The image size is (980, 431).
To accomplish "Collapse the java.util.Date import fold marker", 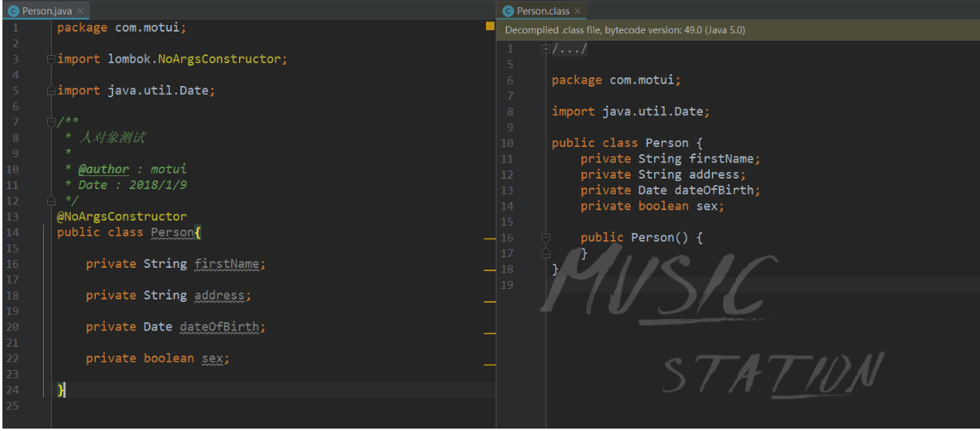I will (51, 91).
